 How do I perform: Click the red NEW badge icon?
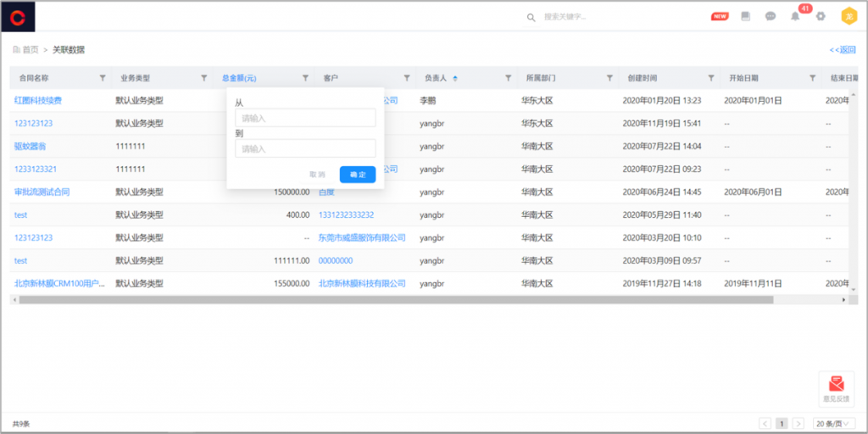[720, 16]
